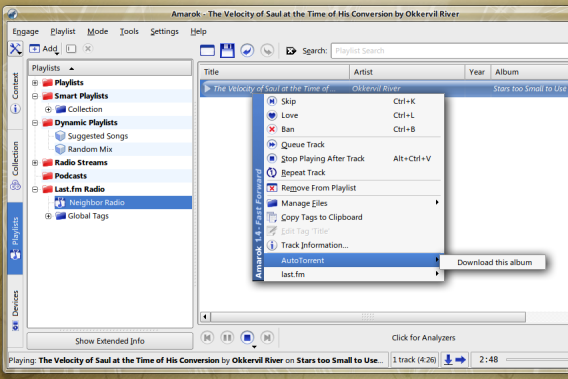568x379 pixels.
Task: Open Track Information dialog entry
Action: pos(354,245)
